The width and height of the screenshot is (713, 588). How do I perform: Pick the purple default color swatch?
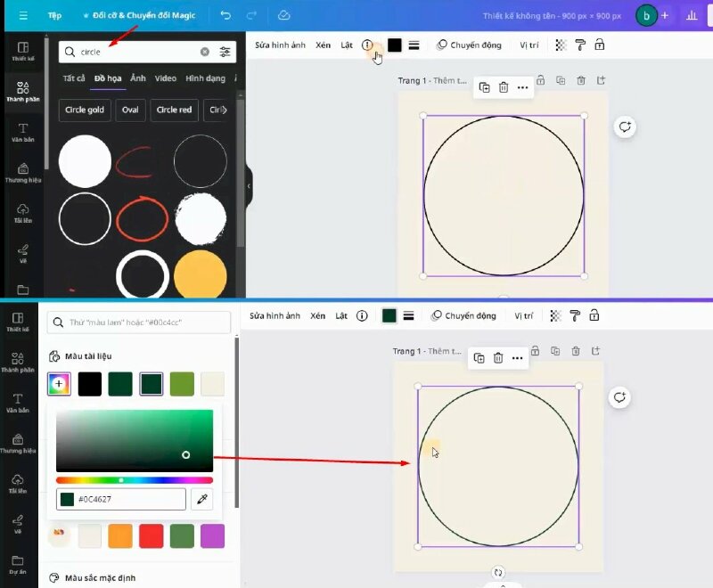click(212, 536)
